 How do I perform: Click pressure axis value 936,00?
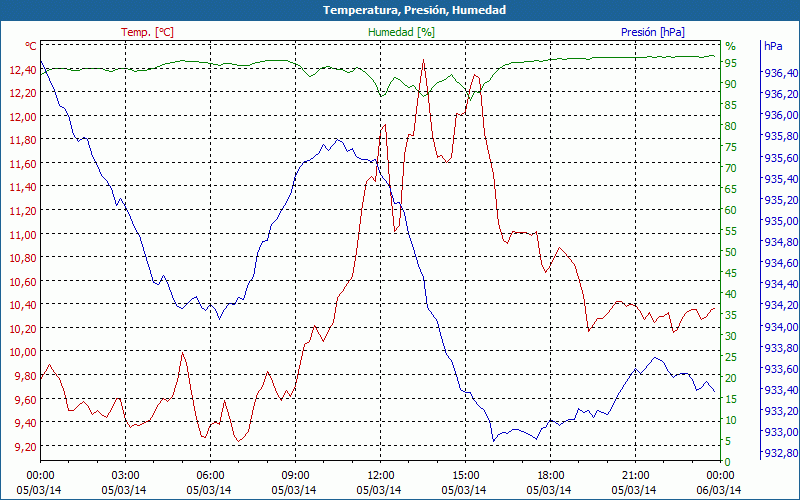[780, 115]
